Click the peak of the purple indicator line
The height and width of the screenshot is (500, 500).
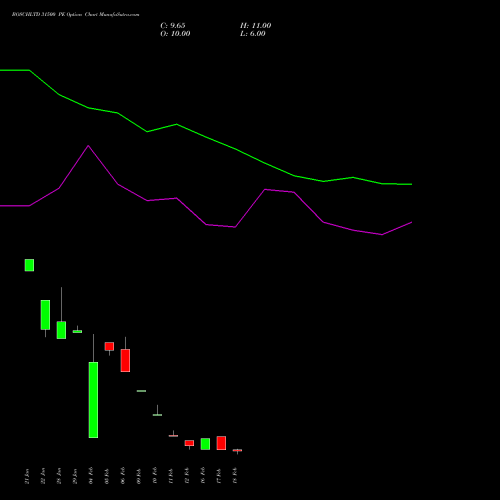(x=88, y=146)
